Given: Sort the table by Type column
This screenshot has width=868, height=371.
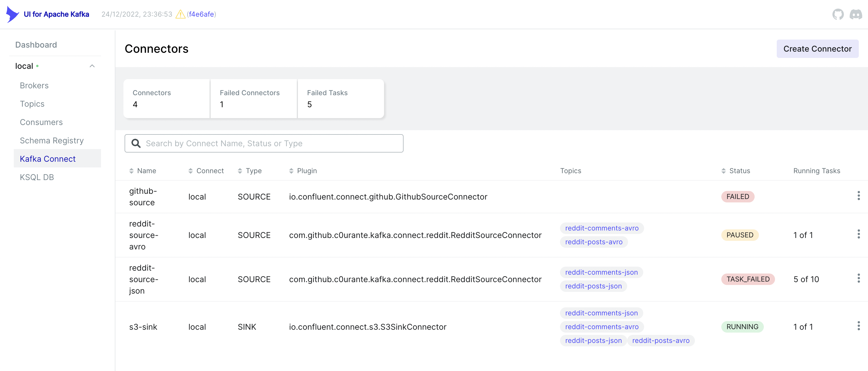Looking at the screenshot, I should (x=250, y=171).
